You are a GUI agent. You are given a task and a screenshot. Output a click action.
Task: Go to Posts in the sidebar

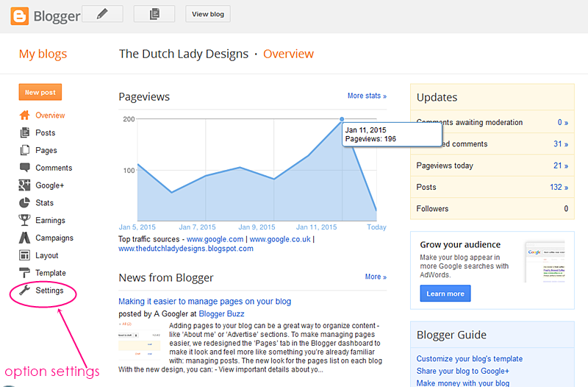coord(46,133)
